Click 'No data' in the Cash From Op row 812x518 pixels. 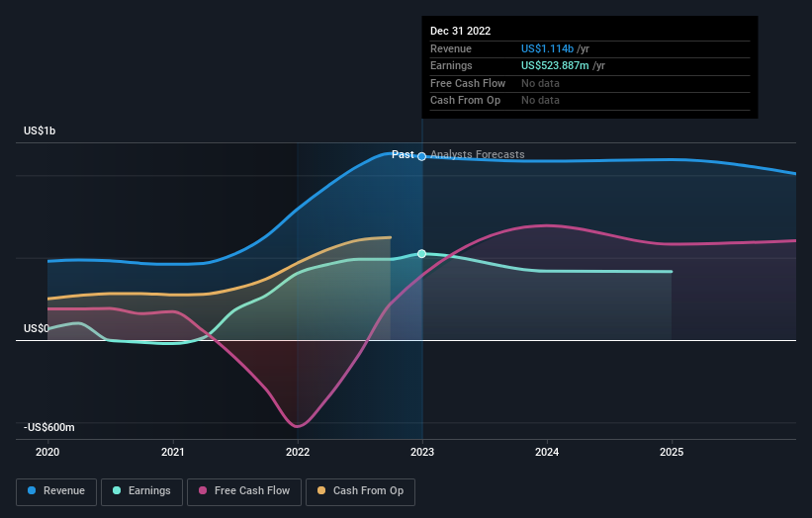(x=540, y=101)
